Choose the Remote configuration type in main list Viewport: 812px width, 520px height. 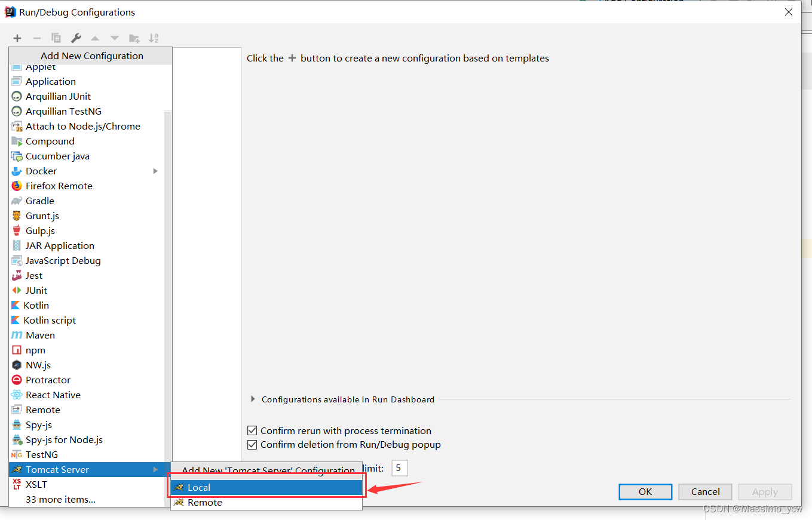[87, 410]
